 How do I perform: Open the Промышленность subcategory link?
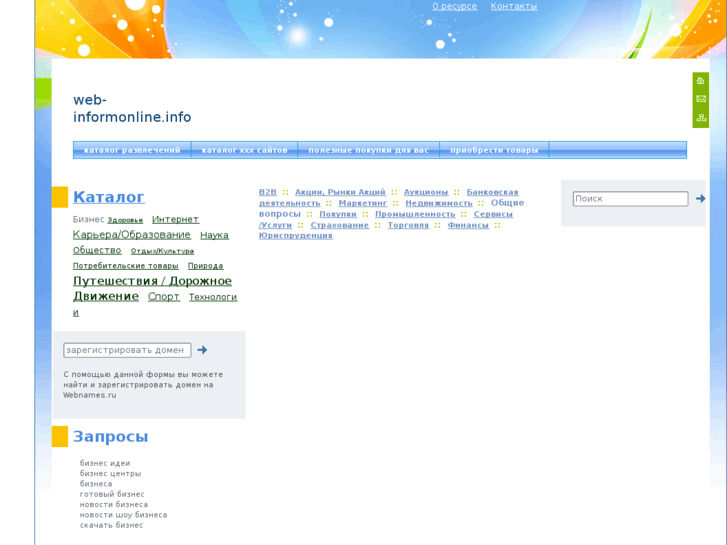pyautogui.click(x=415, y=214)
